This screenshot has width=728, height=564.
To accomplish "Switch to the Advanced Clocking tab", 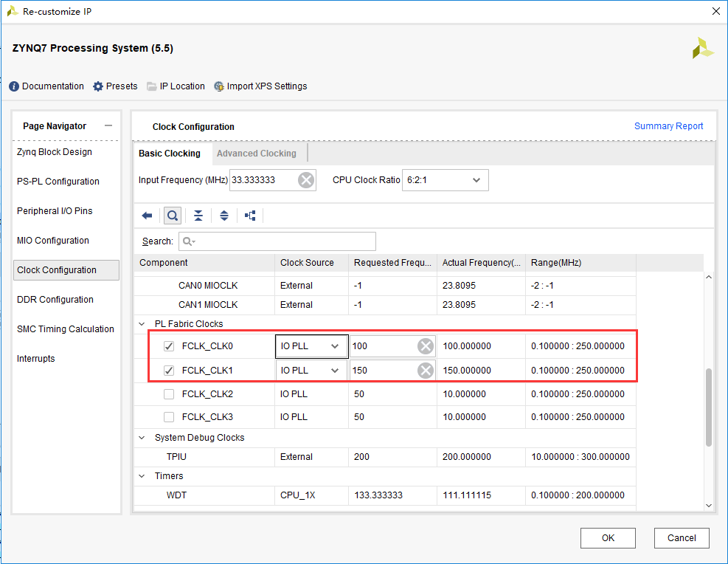I will point(256,154).
